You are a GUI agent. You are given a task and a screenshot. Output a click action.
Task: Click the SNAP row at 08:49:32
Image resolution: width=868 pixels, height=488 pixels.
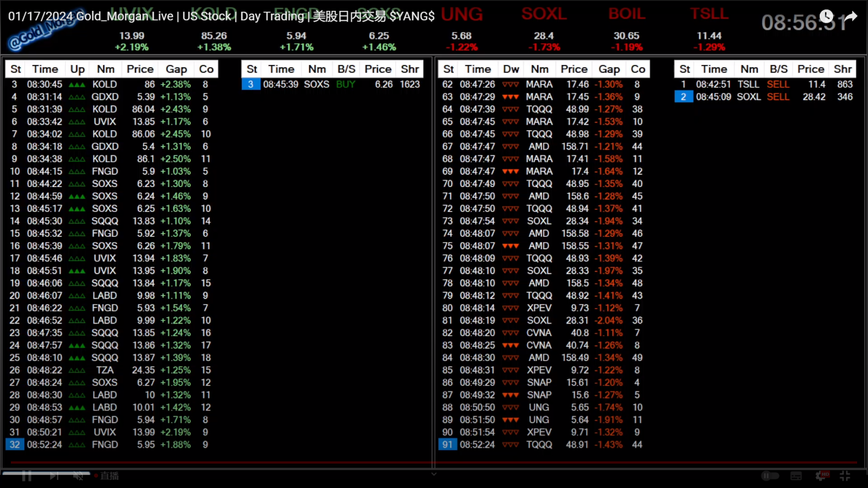(x=544, y=395)
